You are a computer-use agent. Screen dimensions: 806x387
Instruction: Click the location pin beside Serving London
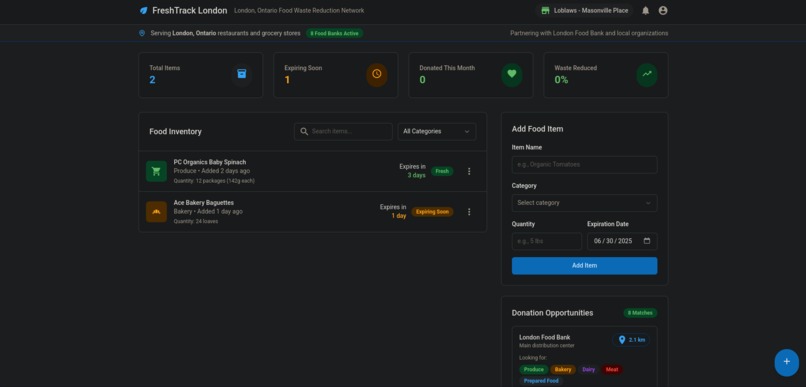(142, 33)
